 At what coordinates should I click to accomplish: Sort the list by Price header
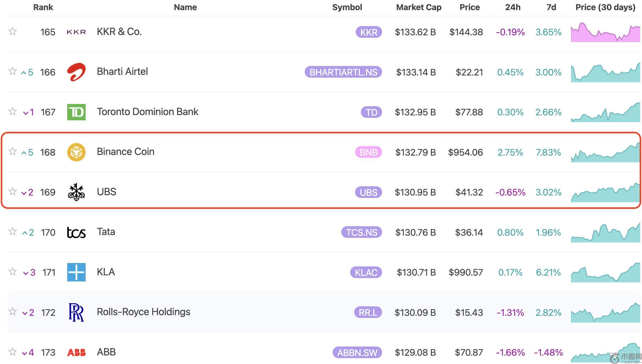[x=470, y=7]
